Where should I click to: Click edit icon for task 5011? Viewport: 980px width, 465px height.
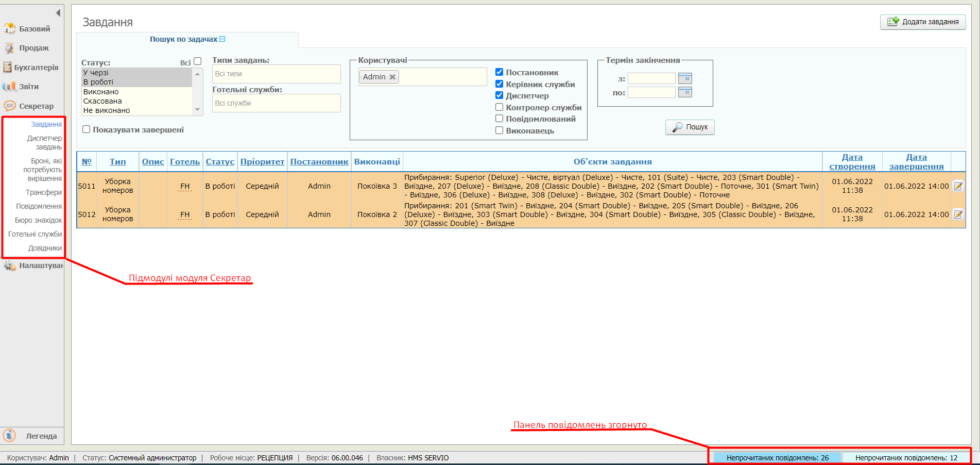(x=958, y=186)
